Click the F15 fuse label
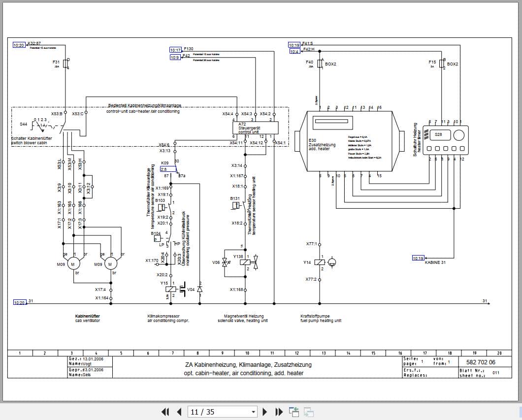 pos(432,62)
